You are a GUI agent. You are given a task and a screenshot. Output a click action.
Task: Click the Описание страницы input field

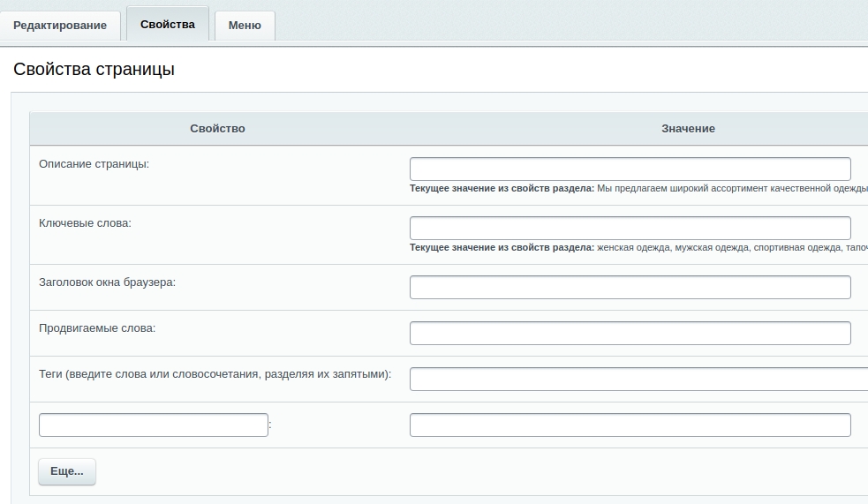point(630,169)
